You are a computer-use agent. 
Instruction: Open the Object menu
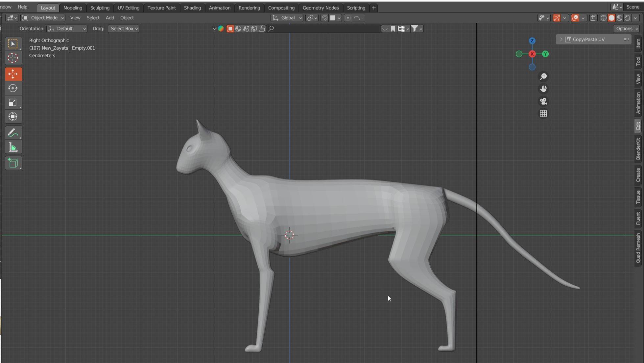click(127, 18)
